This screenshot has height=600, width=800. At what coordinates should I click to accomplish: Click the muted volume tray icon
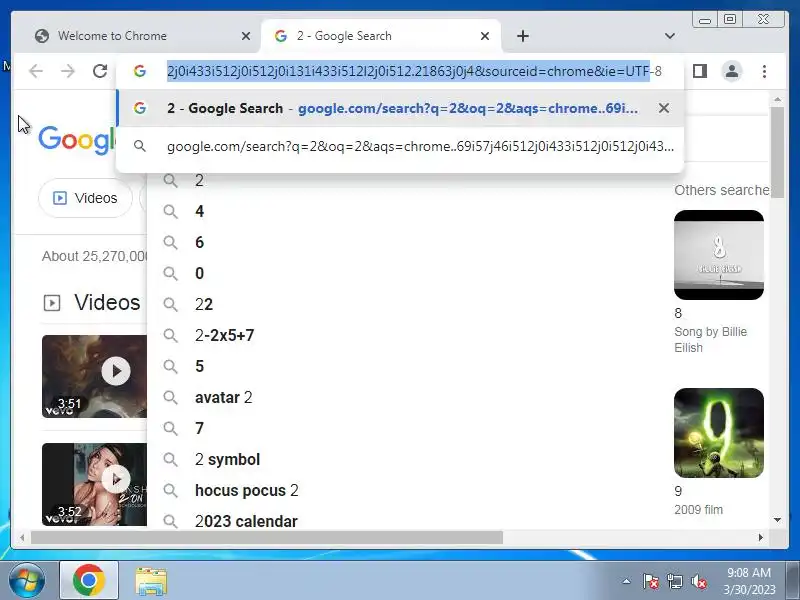(698, 581)
